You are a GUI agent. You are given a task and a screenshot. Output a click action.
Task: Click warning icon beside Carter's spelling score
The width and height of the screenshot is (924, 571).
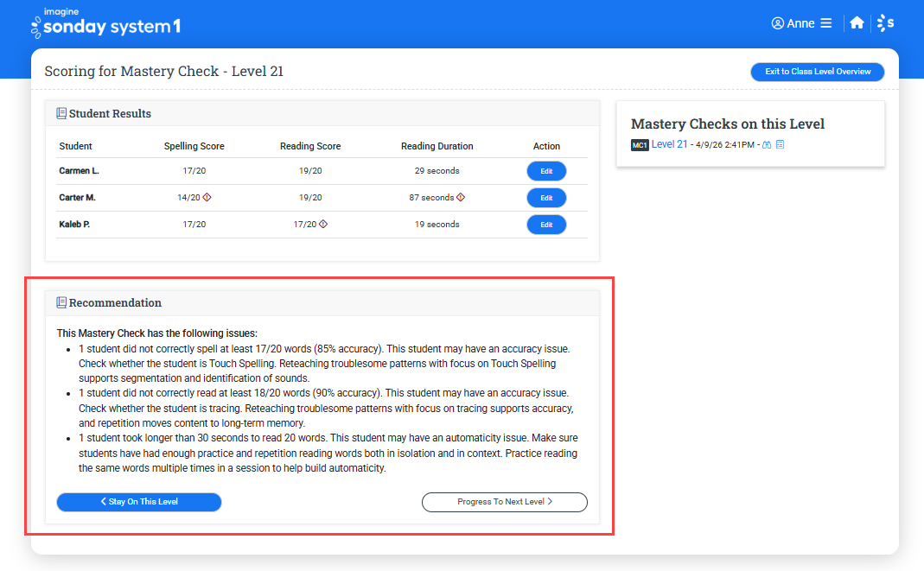click(207, 198)
